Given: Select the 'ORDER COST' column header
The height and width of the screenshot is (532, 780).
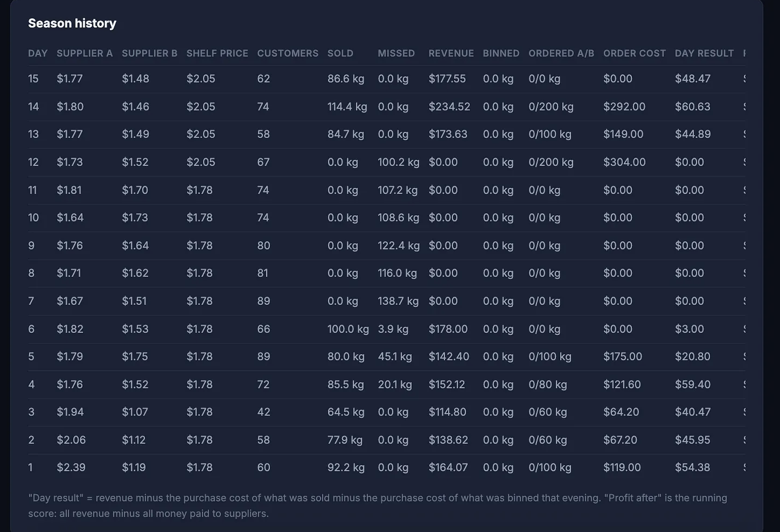Looking at the screenshot, I should coord(634,54).
